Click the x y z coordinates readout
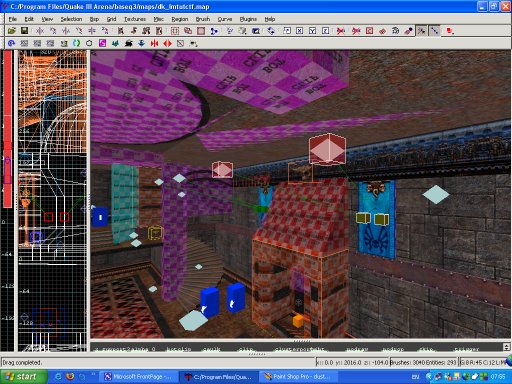Screen dimensions: 512x384 click(352, 362)
